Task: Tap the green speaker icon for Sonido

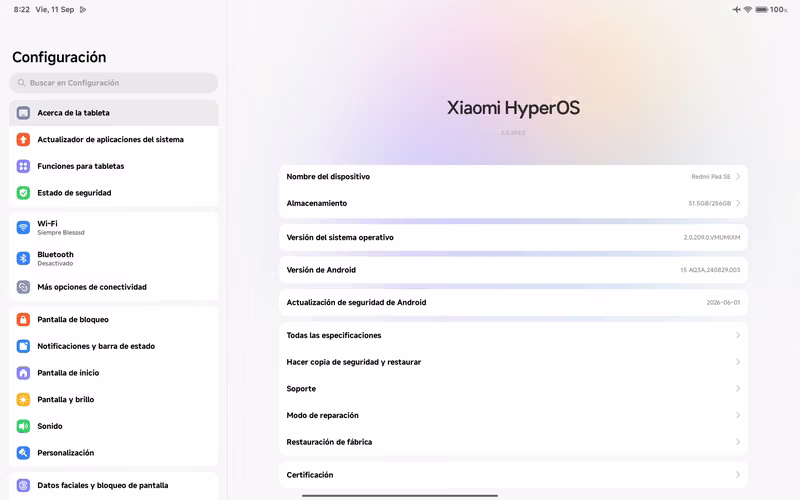Action: tap(23, 426)
